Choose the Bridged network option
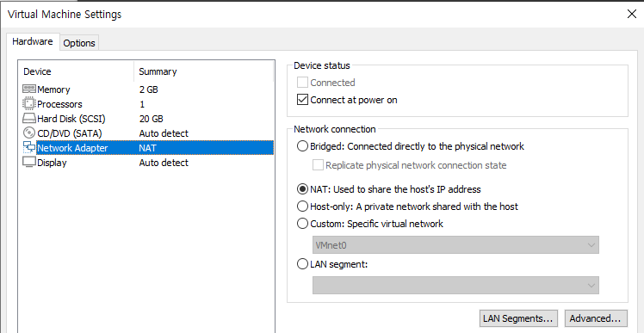This screenshot has width=644, height=333. click(302, 146)
